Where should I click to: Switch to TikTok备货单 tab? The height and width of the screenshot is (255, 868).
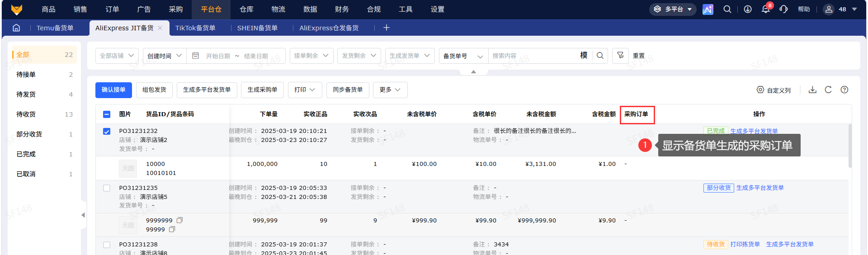(x=195, y=28)
